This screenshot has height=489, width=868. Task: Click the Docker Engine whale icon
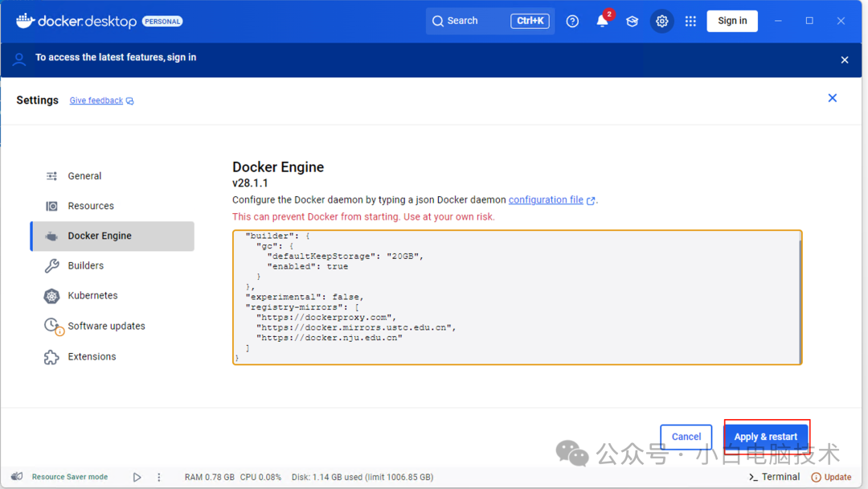[51, 236]
